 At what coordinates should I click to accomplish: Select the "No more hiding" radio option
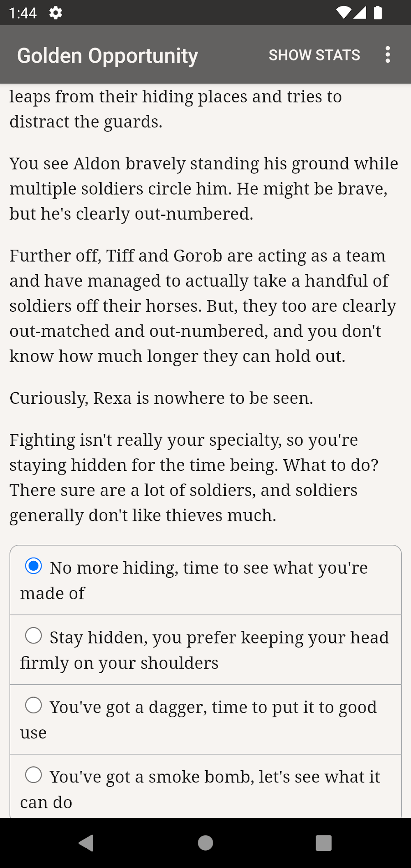point(34,566)
